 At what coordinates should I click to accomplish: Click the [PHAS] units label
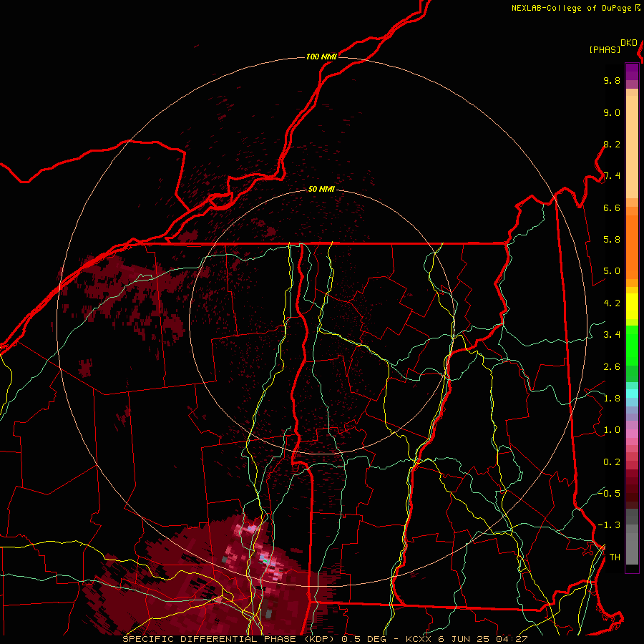[605, 49]
